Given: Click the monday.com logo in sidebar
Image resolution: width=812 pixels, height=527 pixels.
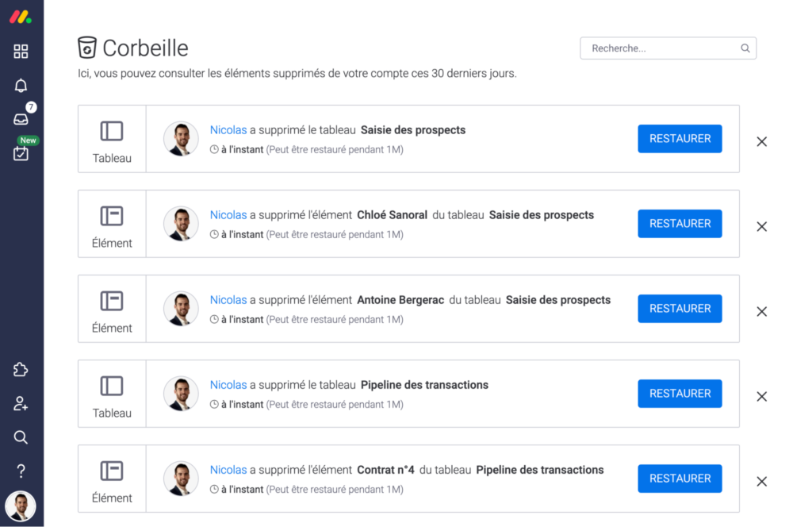Looking at the screenshot, I should tap(21, 17).
